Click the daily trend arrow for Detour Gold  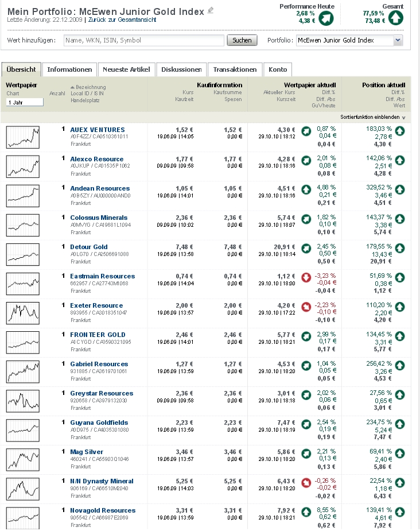point(306,249)
